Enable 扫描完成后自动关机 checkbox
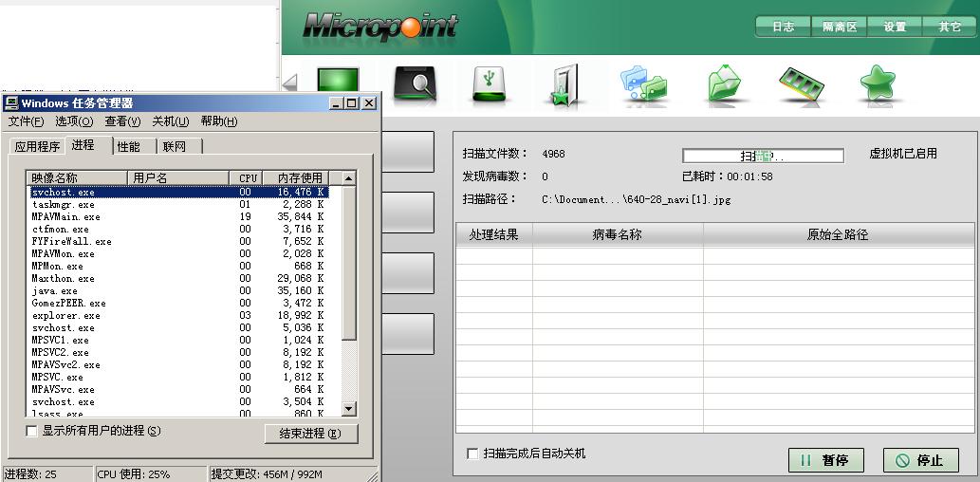Viewport: 980px width, 482px height. click(472, 454)
